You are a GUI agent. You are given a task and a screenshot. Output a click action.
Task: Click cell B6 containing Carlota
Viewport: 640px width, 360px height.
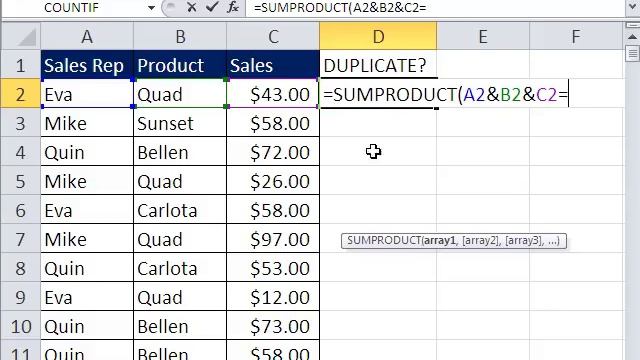[180, 210]
